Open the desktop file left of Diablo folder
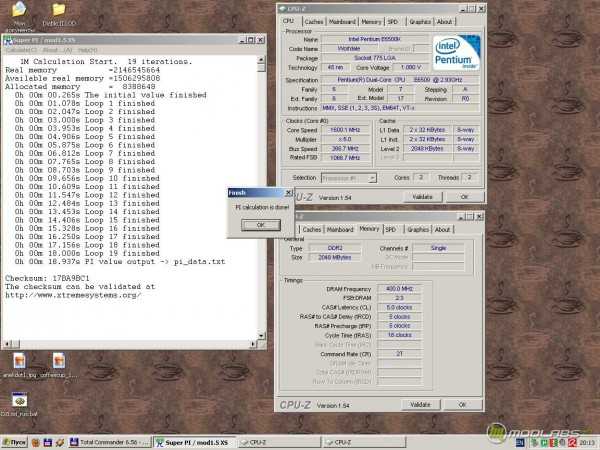600x450 pixels. [x=18, y=14]
